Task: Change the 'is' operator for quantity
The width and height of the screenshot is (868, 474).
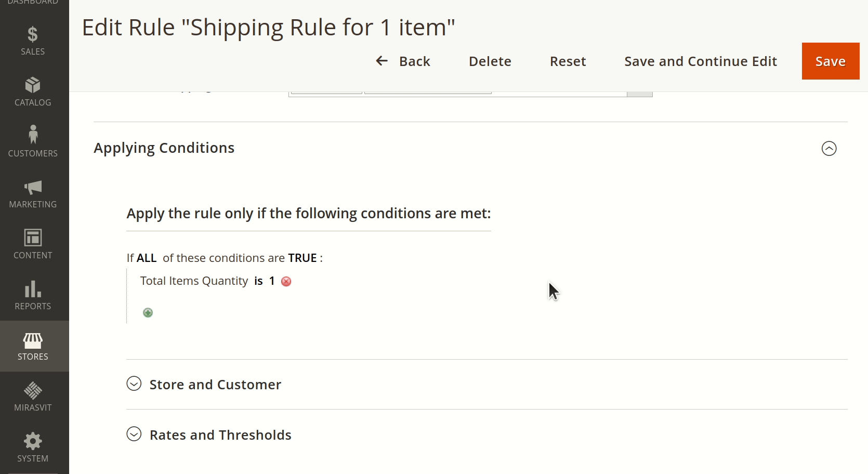Action: pyautogui.click(x=258, y=281)
